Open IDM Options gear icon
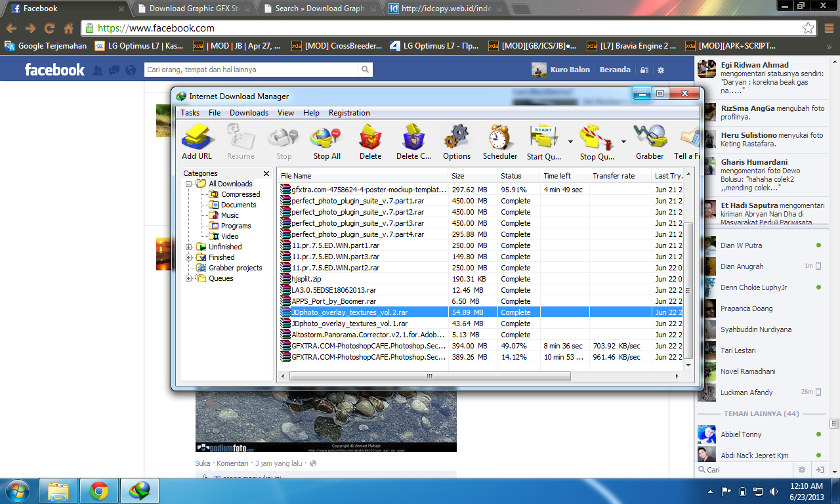This screenshot has height=504, width=840. [456, 142]
